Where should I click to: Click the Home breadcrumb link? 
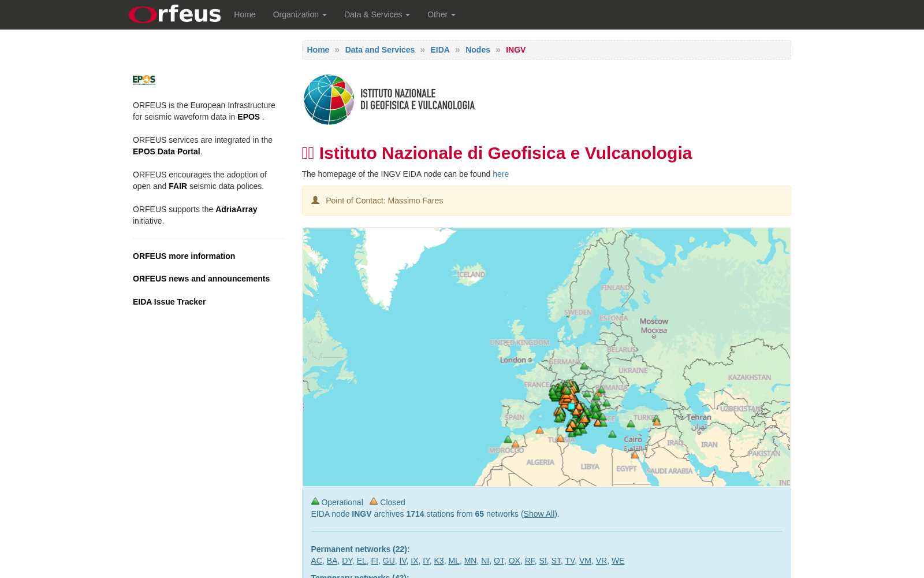coord(318,50)
